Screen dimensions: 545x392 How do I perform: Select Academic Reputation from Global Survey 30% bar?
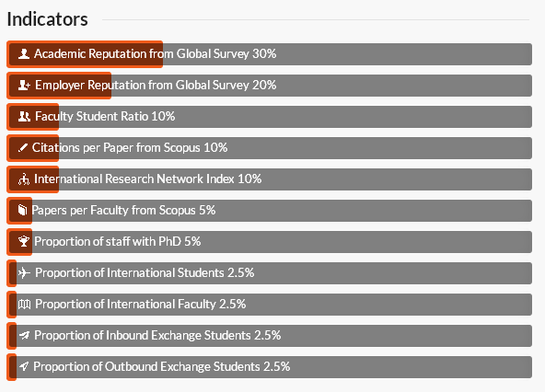tap(270, 54)
